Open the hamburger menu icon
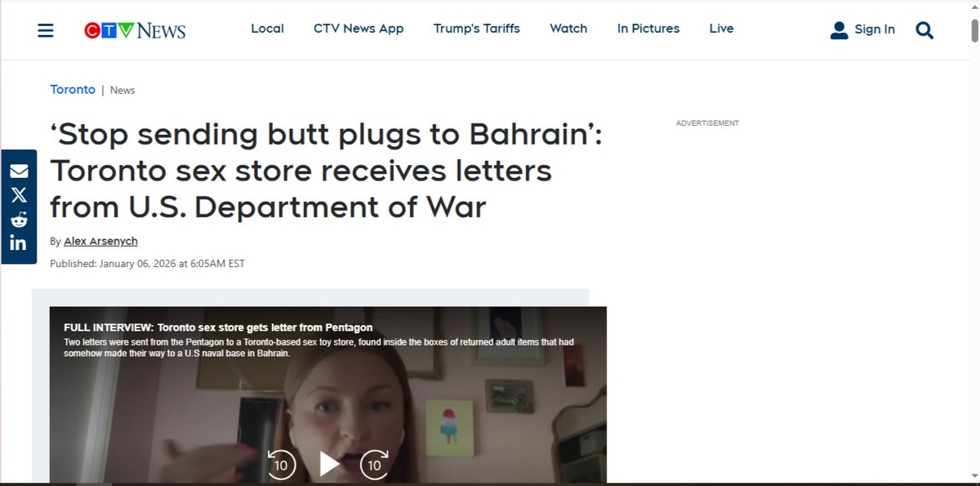This screenshot has height=486, width=980. pyautogui.click(x=46, y=30)
